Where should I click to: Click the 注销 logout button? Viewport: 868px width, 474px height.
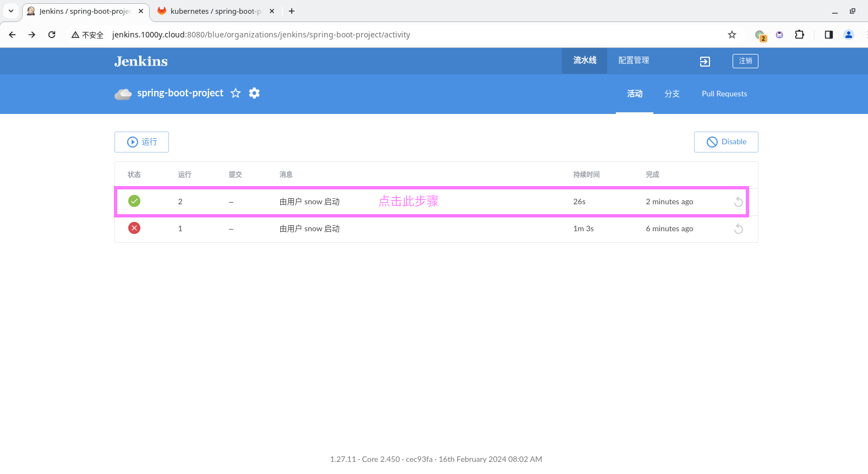(x=745, y=61)
